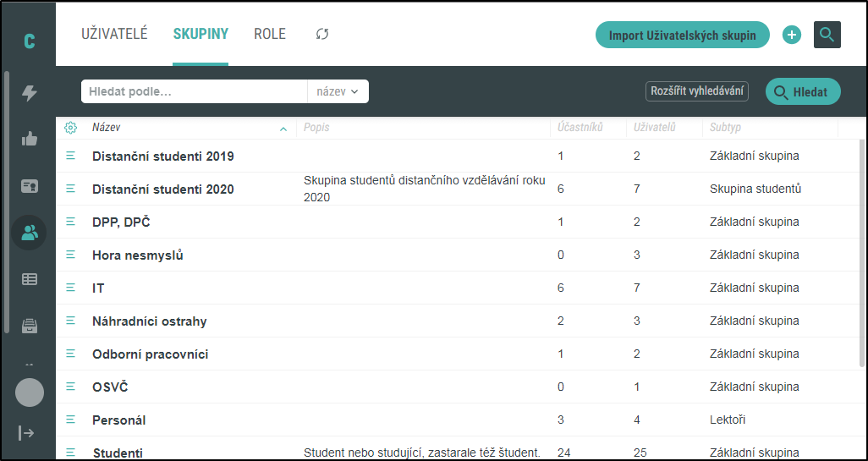868x461 pixels.
Task: Click the archive drawer sidebar icon
Action: pos(30,326)
